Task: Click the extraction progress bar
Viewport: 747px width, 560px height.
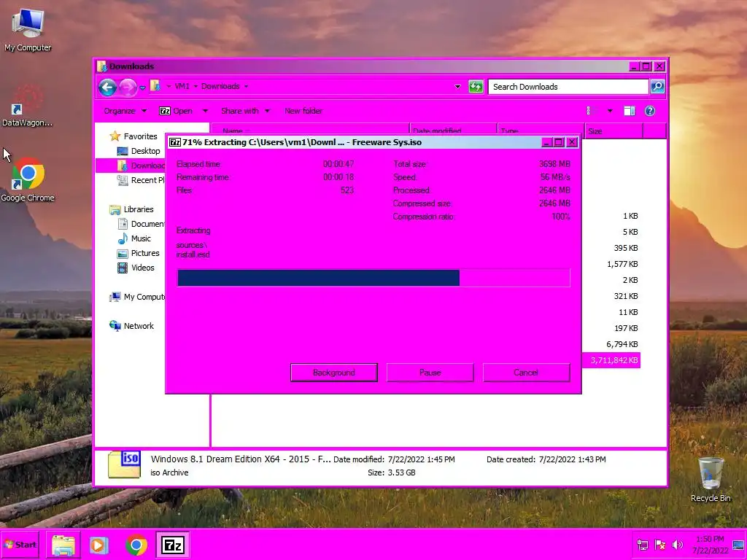Action: tap(373, 278)
